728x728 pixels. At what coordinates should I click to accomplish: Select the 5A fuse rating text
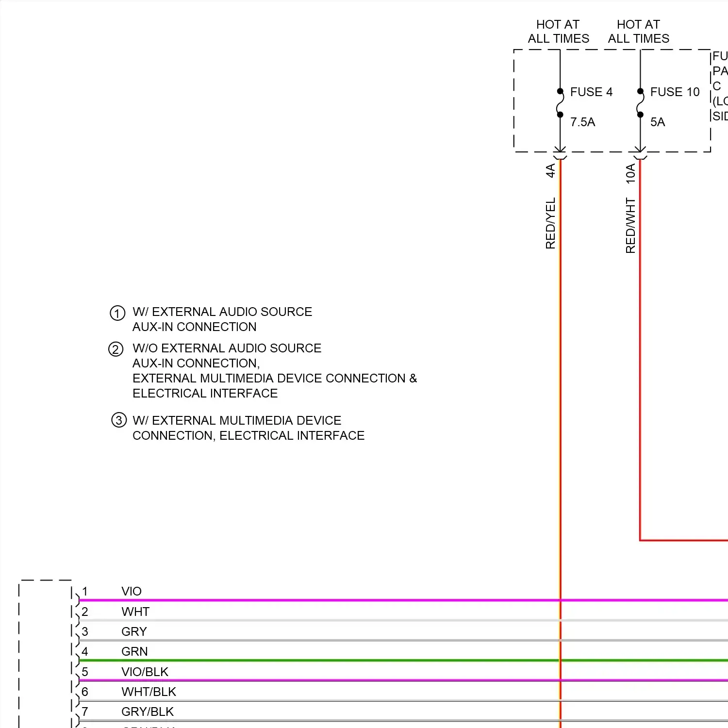pyautogui.click(x=658, y=122)
